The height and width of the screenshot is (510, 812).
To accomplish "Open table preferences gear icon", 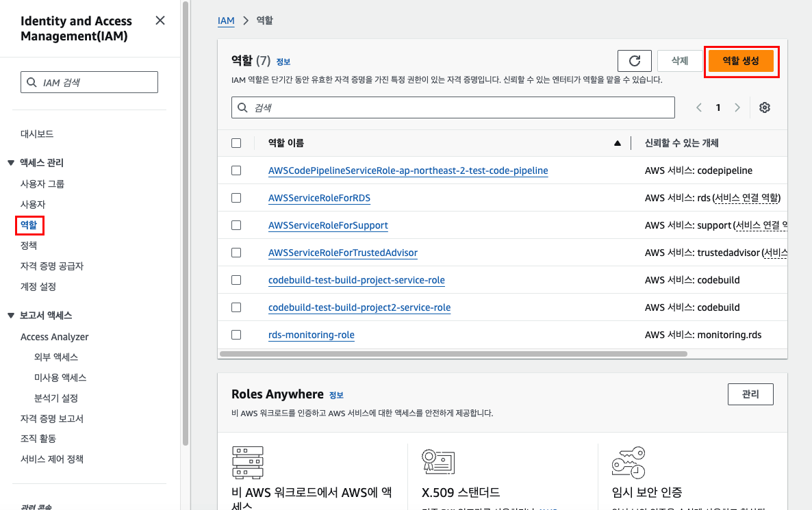I will [764, 107].
